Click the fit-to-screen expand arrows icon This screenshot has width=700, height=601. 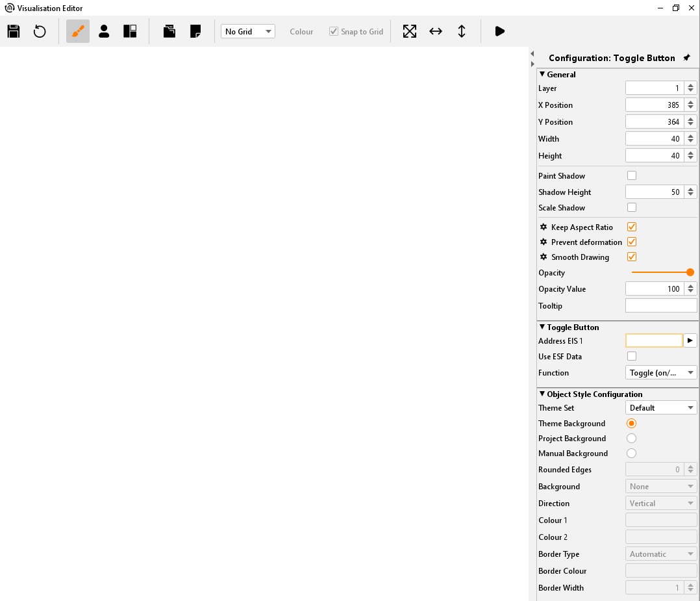coord(410,31)
